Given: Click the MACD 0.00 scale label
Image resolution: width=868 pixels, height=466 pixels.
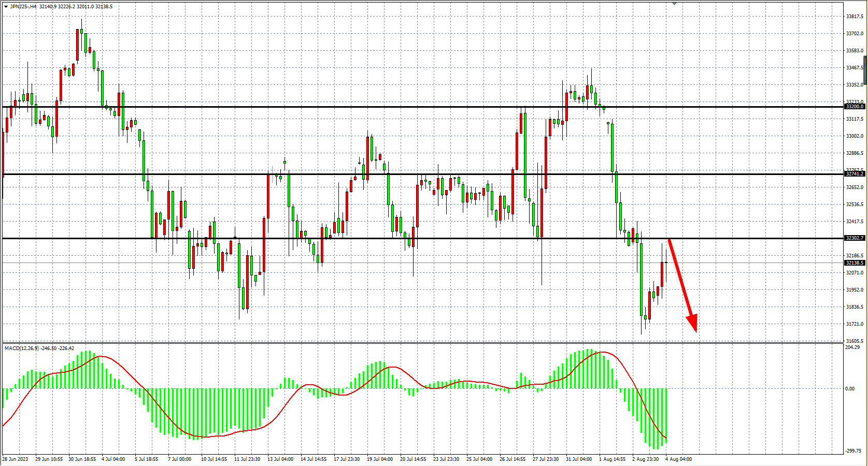Looking at the screenshot, I should (850, 389).
